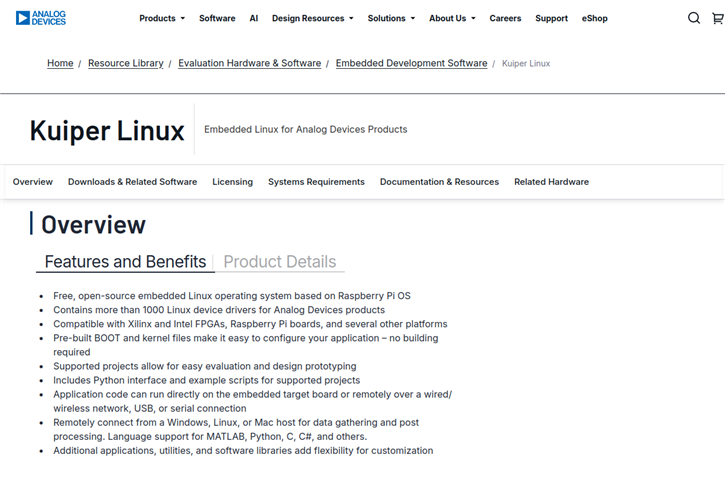Click bullet 'Compatible with Xilinx and Intel FPGAs'
Viewport: 725px width, 483px height.
(x=250, y=324)
